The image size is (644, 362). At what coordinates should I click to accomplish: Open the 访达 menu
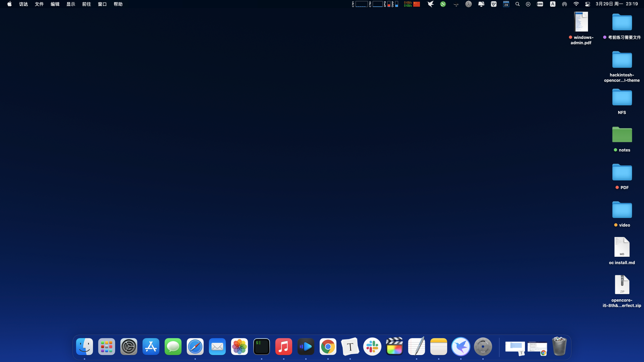click(23, 4)
